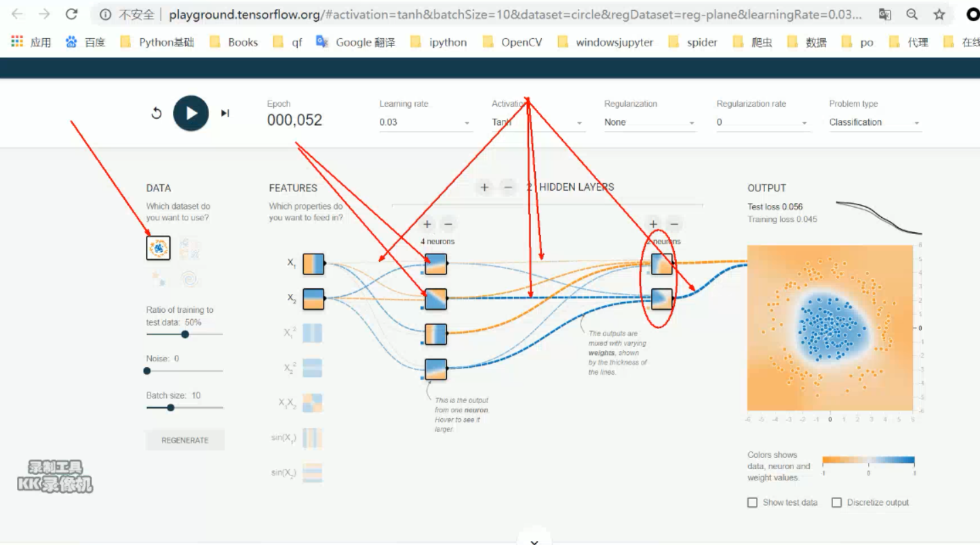Open the Regularization rate dropdown

point(762,123)
